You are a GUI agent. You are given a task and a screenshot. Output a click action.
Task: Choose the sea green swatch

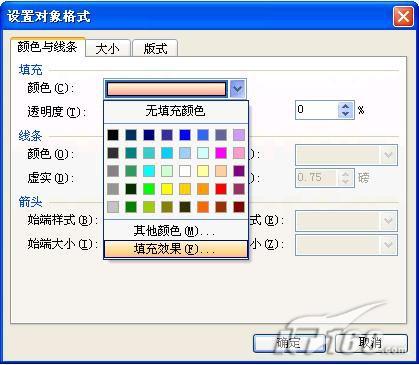(131, 171)
